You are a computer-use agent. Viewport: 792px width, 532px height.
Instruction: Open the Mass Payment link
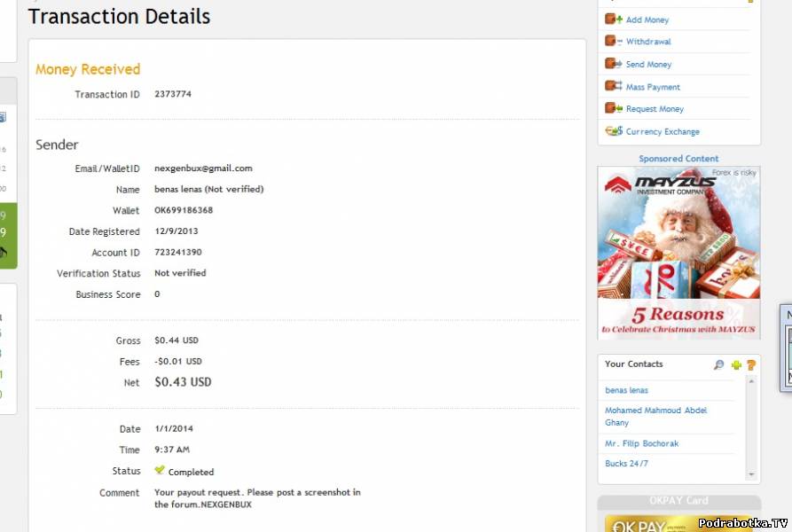point(653,87)
